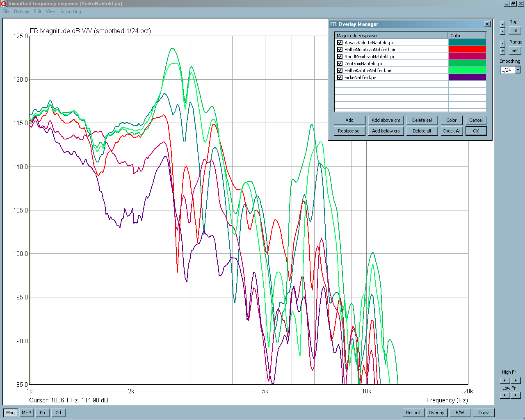Click Delete all button
This screenshot has width=525, height=420.
pos(422,131)
